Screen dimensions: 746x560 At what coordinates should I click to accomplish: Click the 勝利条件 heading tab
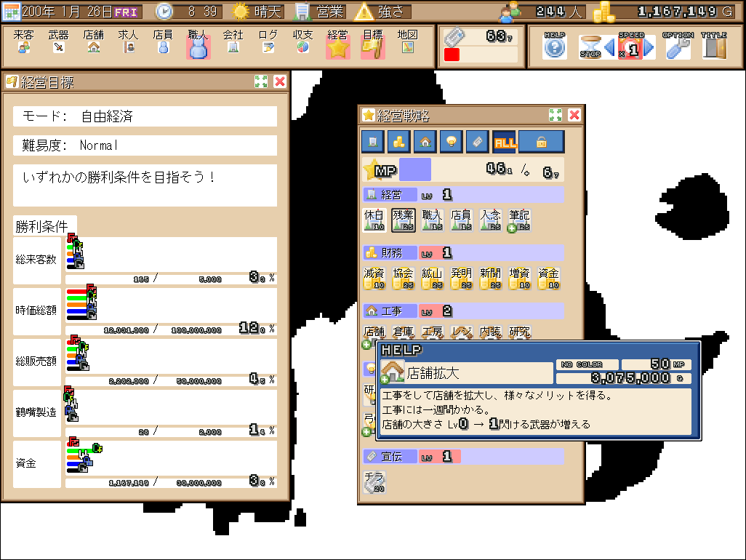click(45, 226)
